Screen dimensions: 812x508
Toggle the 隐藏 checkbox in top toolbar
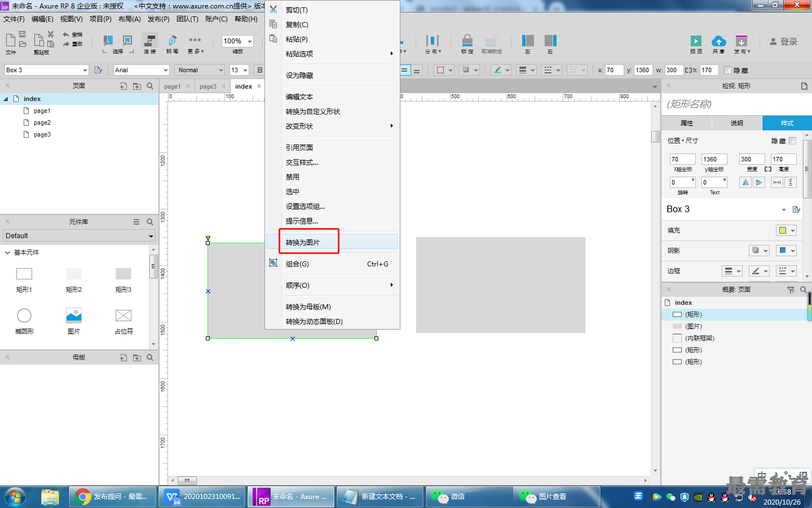coord(727,71)
